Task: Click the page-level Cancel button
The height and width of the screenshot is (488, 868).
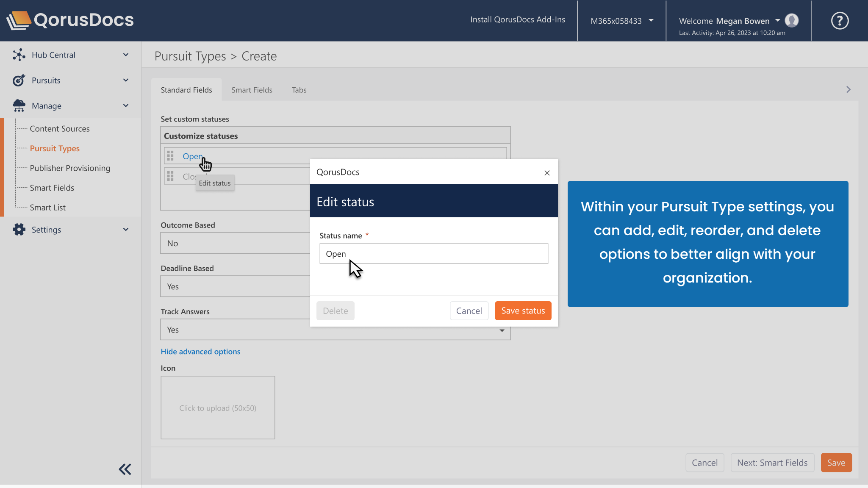Action: pyautogui.click(x=704, y=463)
